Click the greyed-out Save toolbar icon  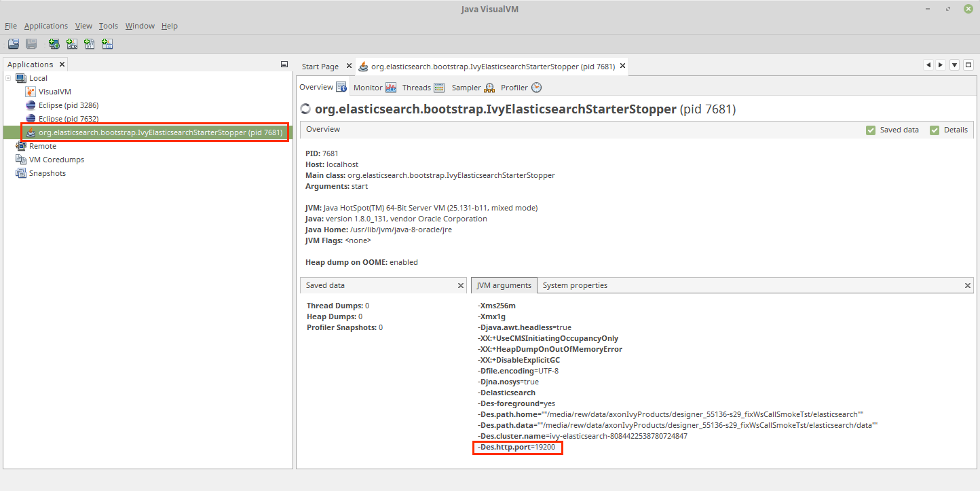[x=31, y=44]
